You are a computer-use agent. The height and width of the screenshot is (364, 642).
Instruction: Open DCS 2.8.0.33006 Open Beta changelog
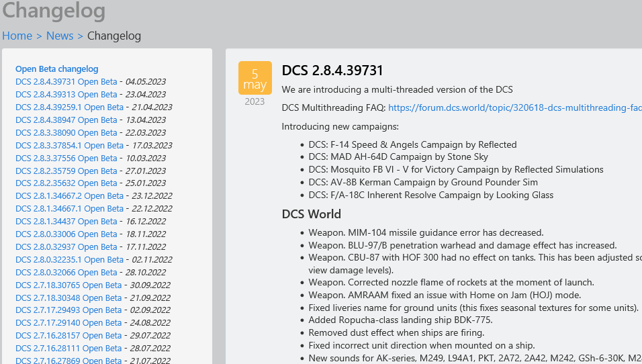pos(66,234)
